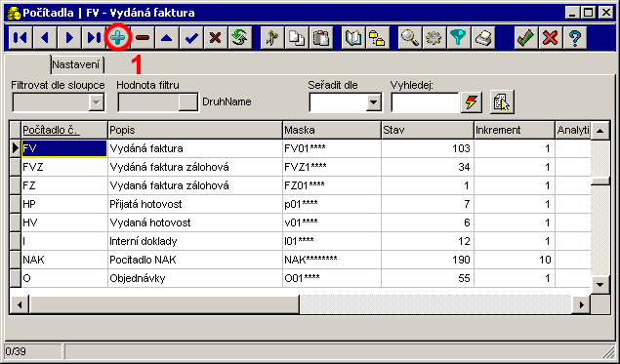Click the horizontal scrollbar right arrow
Viewport: 620px width, 364px height.
coord(581,304)
